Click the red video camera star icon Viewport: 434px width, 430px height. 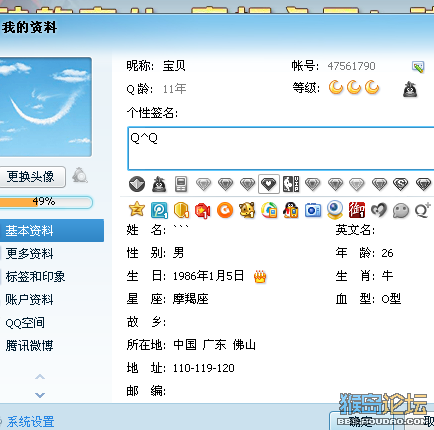coord(203,210)
